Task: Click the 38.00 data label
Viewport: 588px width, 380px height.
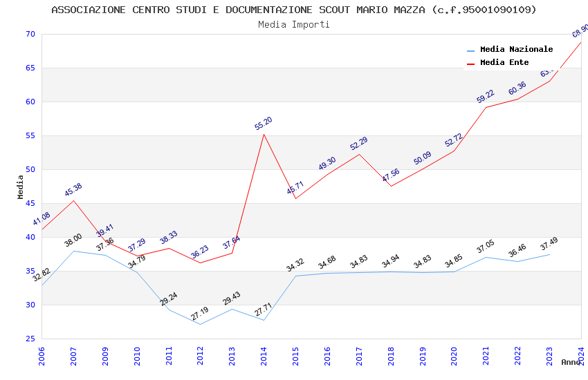Action: 73,240
